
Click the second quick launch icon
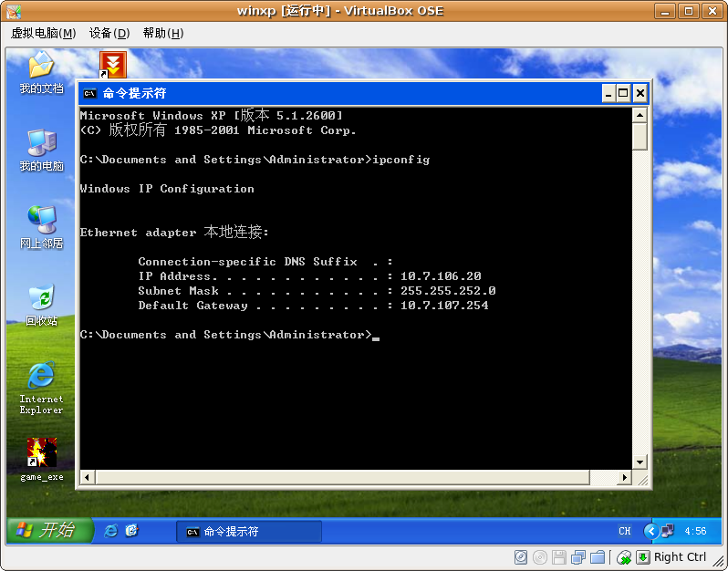point(132,531)
